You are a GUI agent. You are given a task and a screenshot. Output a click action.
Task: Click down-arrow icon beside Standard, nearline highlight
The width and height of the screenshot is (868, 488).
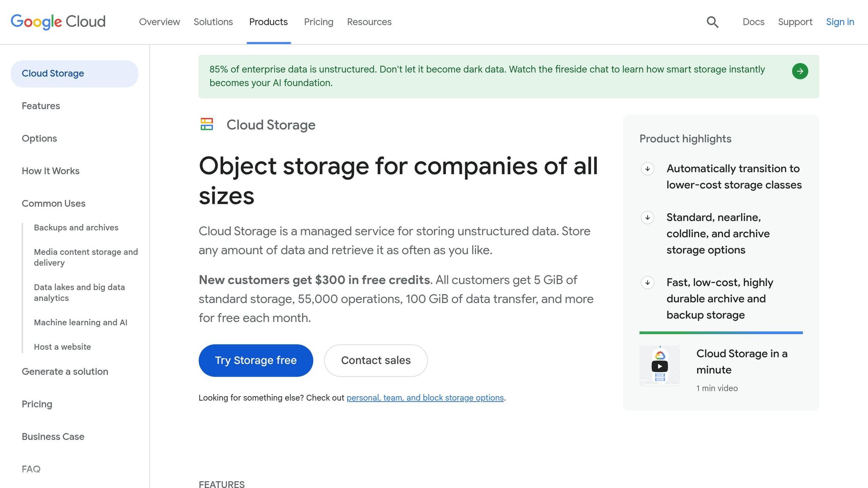point(647,218)
